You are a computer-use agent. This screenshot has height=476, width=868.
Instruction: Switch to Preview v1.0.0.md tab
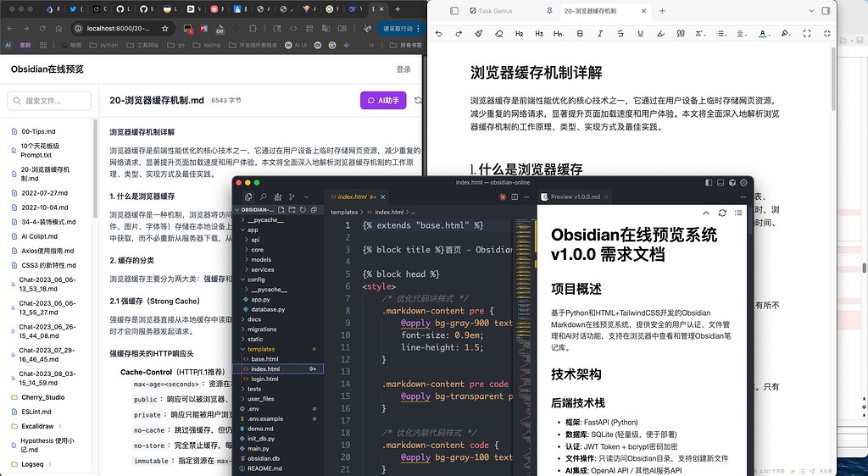pos(576,196)
